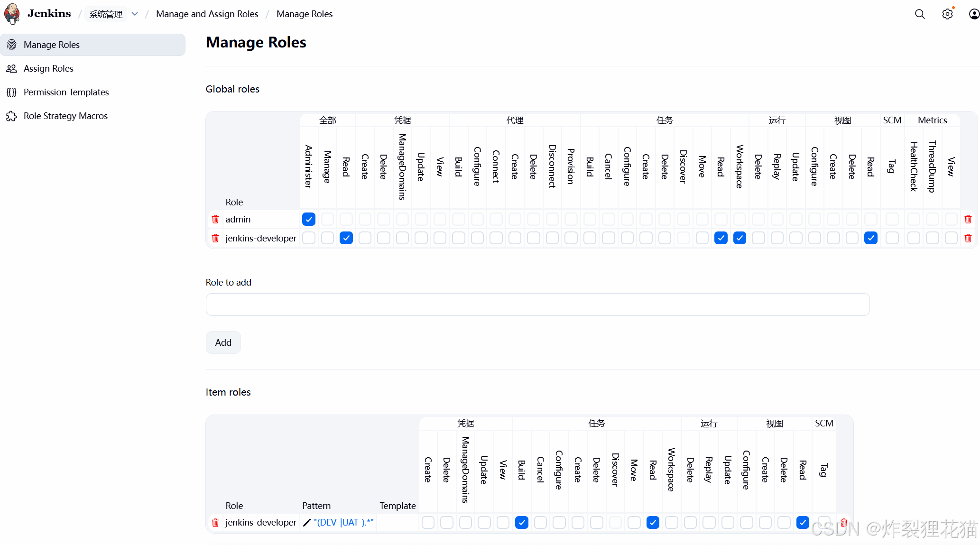This screenshot has width=980, height=545.
Task: Uncheck the Administer checkbox for admin
Action: tap(309, 219)
